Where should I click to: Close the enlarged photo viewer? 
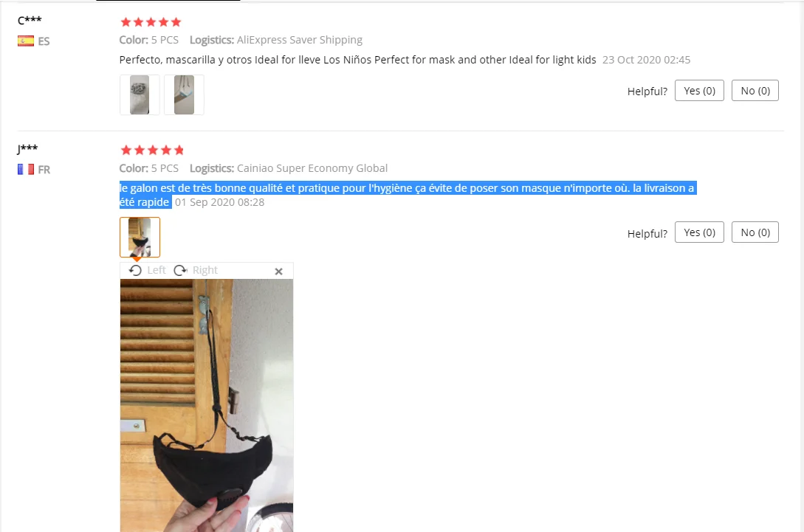(x=278, y=271)
